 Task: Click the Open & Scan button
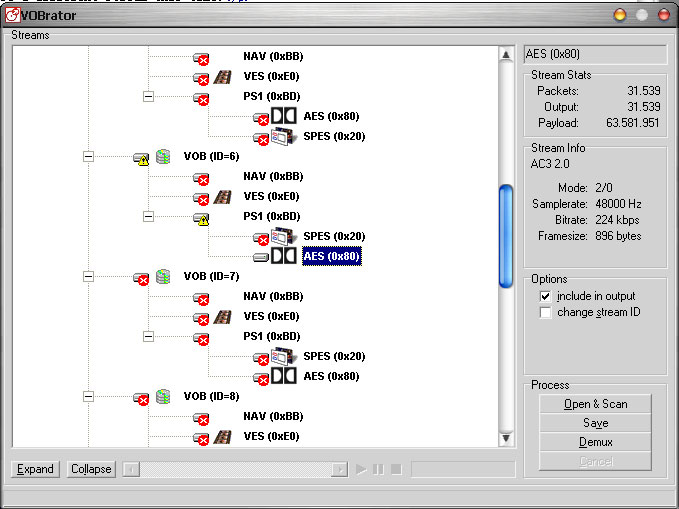(x=595, y=404)
